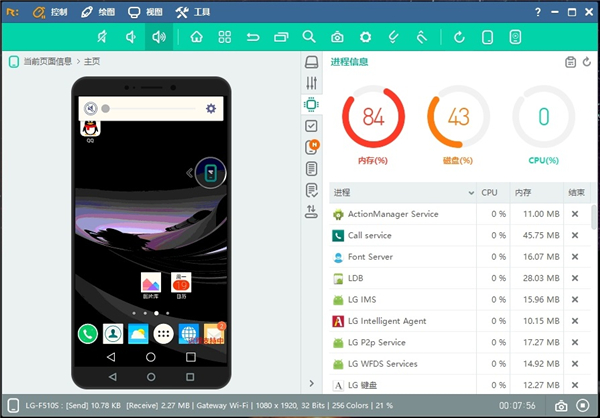Toggle the loud volume speaker icon

159,37
